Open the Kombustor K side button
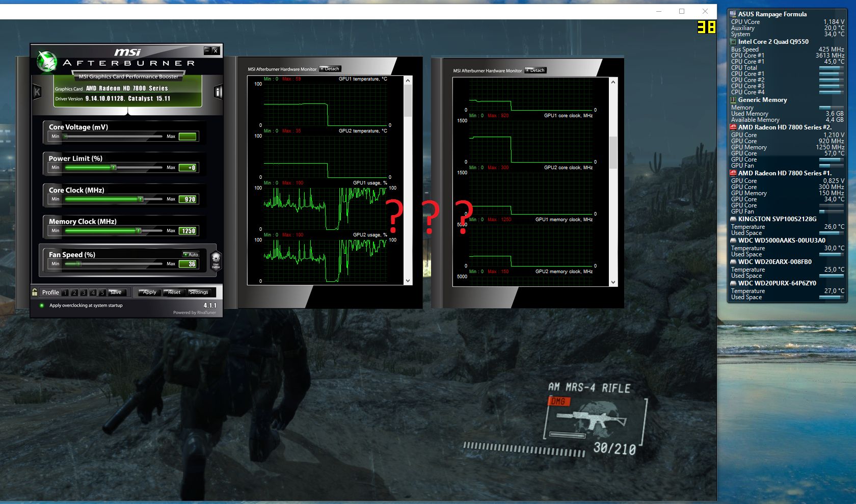This screenshot has height=504, width=856. pos(37,92)
